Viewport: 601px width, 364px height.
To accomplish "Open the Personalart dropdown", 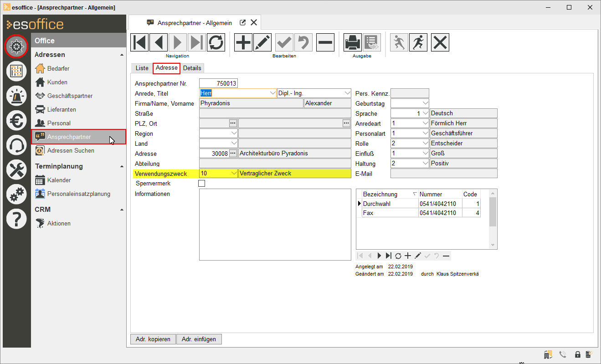I will pos(426,133).
